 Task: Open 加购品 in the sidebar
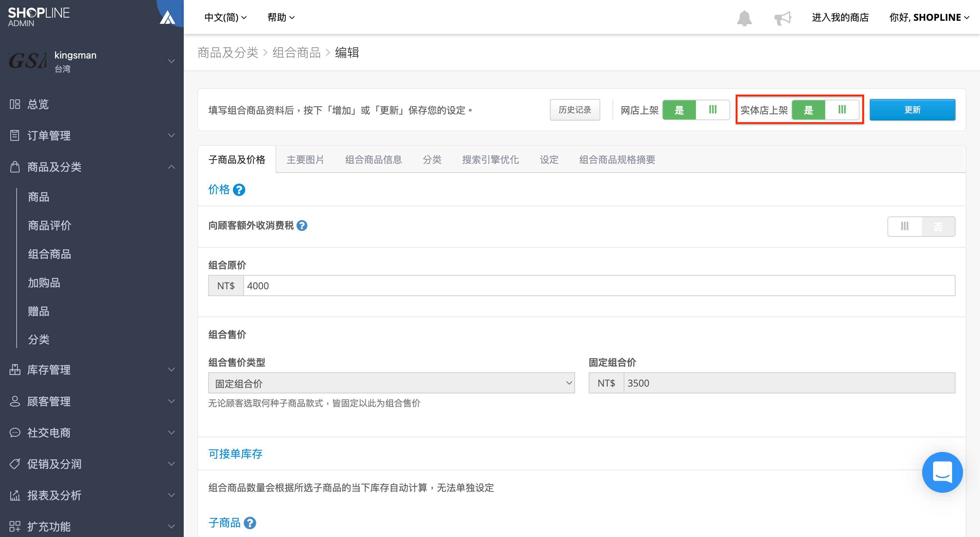tap(44, 282)
